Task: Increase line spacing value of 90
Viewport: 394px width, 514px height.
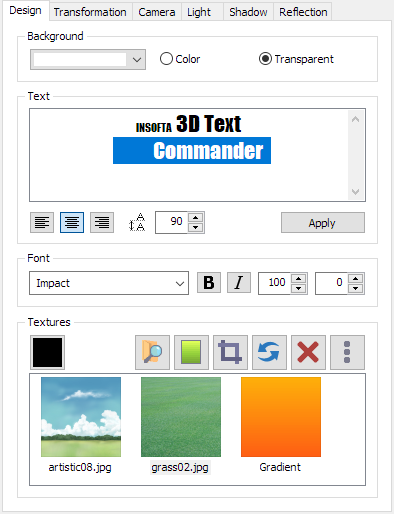Action: click(196, 217)
